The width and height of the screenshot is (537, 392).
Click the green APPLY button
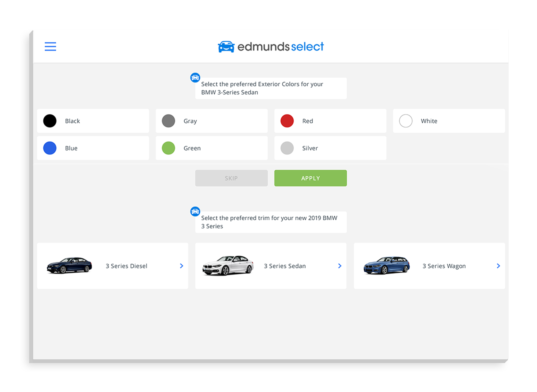click(311, 178)
